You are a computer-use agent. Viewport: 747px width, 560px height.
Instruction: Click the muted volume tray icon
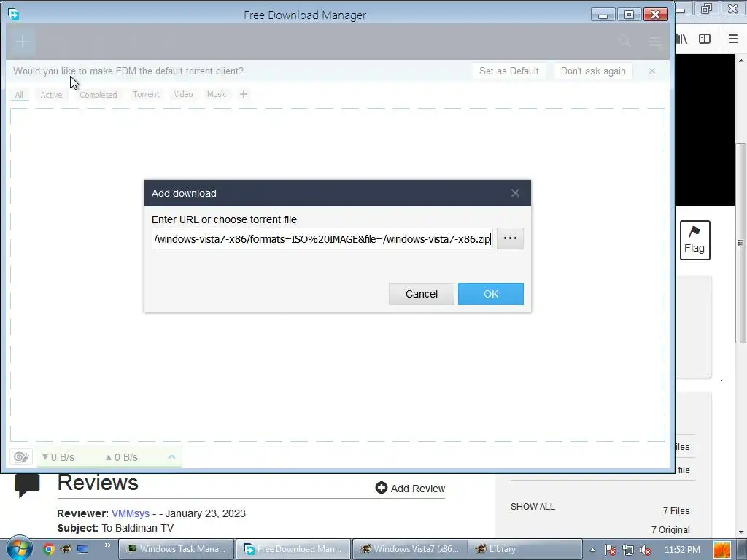pos(646,550)
